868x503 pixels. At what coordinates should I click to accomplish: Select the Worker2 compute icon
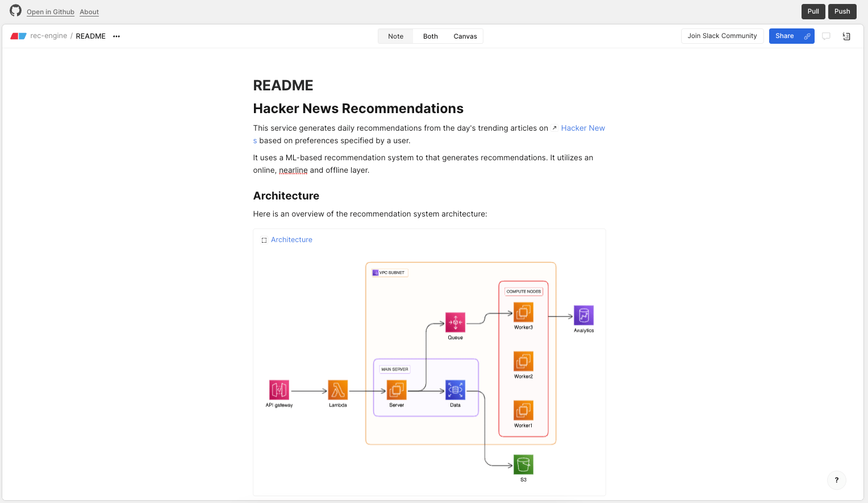pyautogui.click(x=524, y=361)
